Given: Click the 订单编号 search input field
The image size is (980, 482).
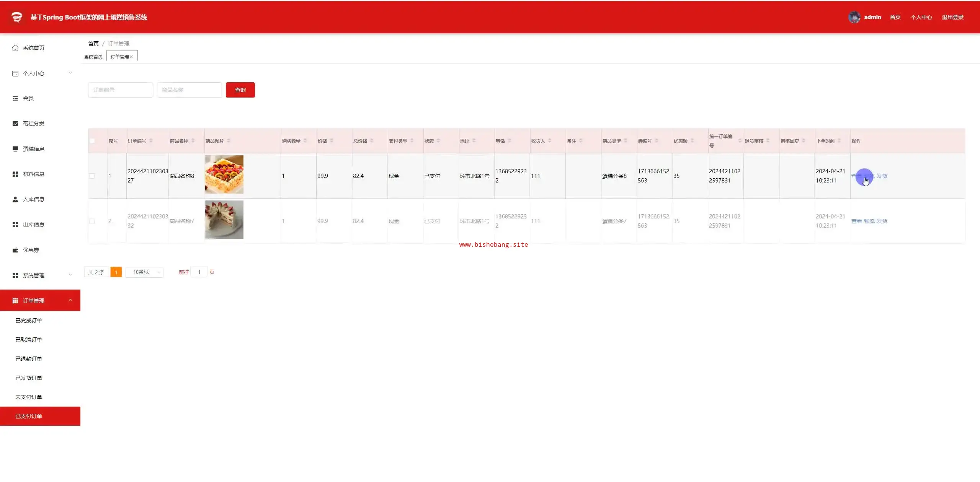Looking at the screenshot, I should (120, 90).
